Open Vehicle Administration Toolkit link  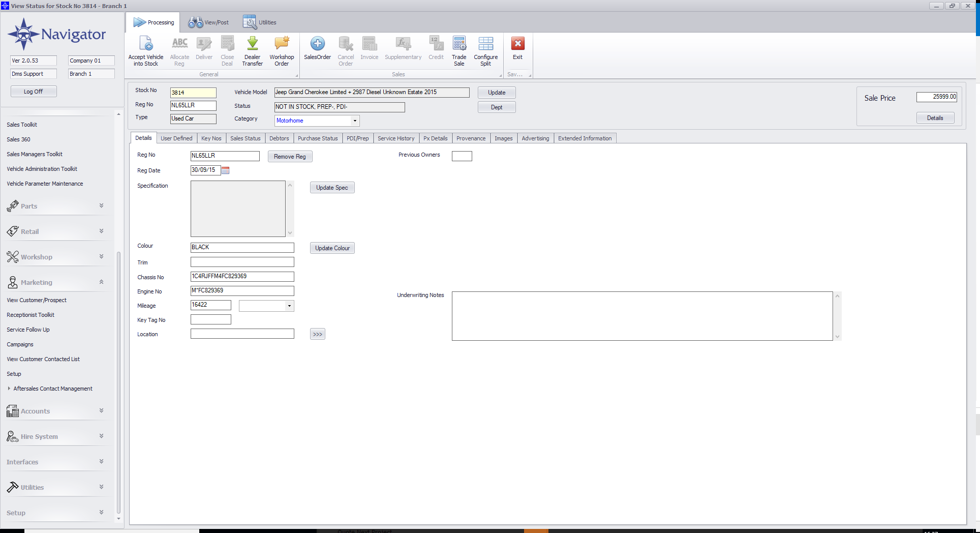coord(42,169)
